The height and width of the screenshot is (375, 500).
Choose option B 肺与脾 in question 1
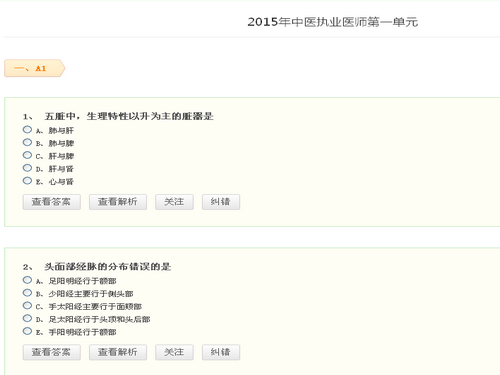27,142
